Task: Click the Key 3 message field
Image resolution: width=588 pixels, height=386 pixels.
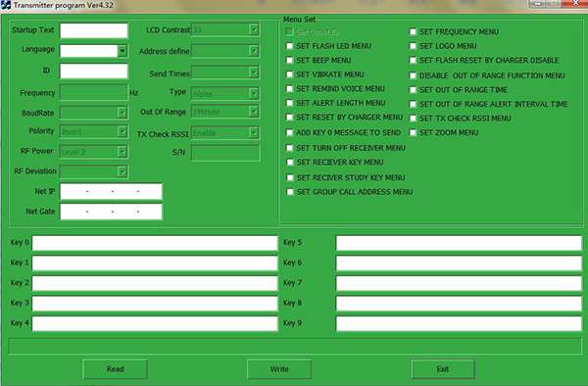Action: tap(155, 304)
